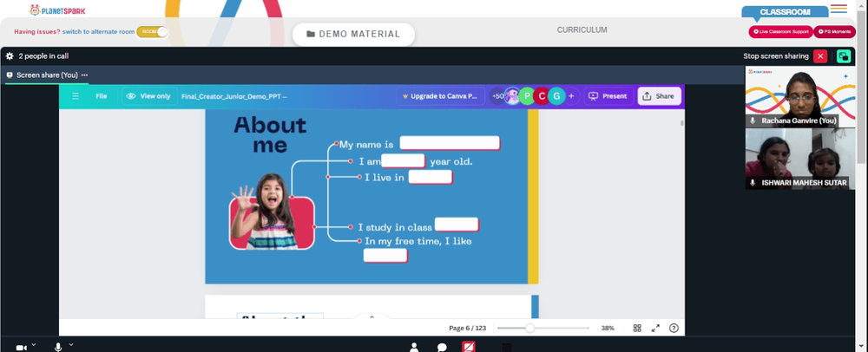Click the mic icon on Rachana Ganvire tile

pos(753,121)
